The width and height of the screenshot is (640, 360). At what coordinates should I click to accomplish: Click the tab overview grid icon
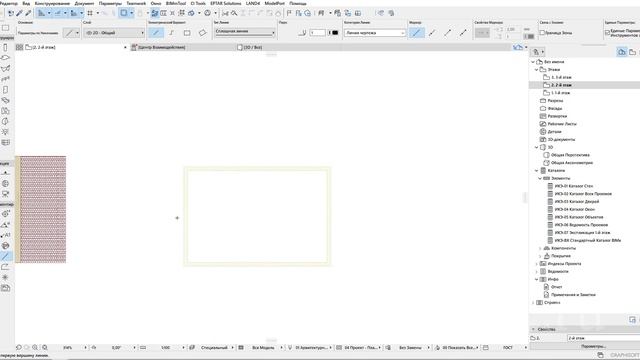coord(19,47)
